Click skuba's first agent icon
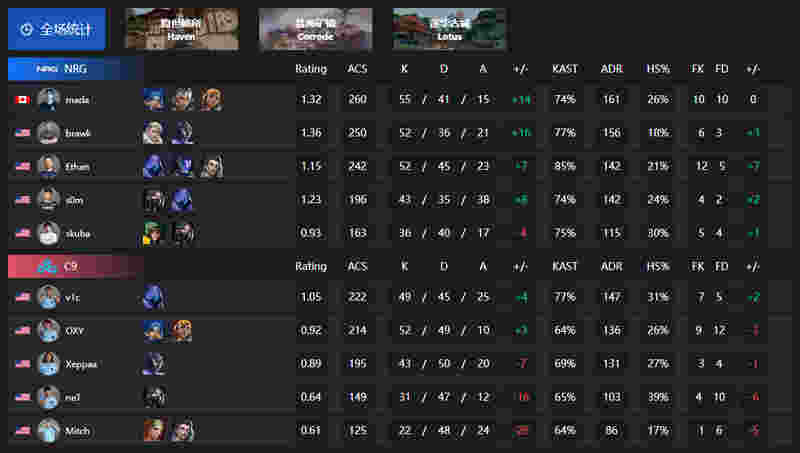 [x=154, y=233]
